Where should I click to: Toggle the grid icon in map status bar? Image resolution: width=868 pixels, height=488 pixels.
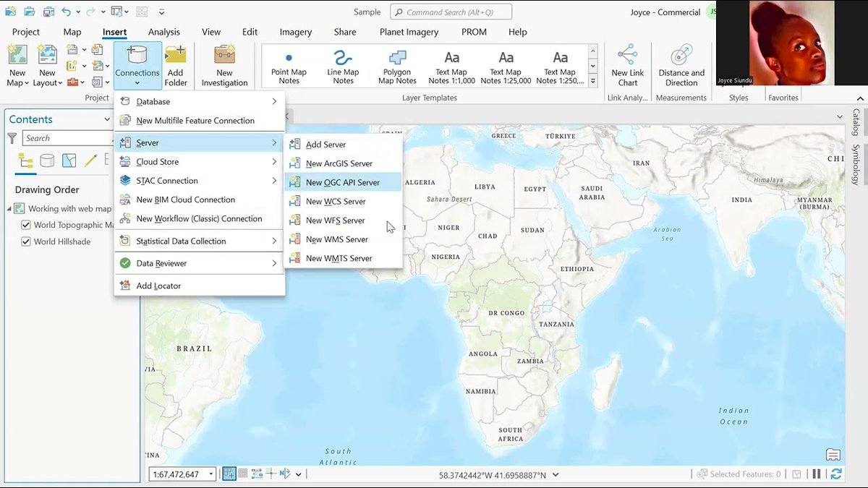[x=243, y=474]
